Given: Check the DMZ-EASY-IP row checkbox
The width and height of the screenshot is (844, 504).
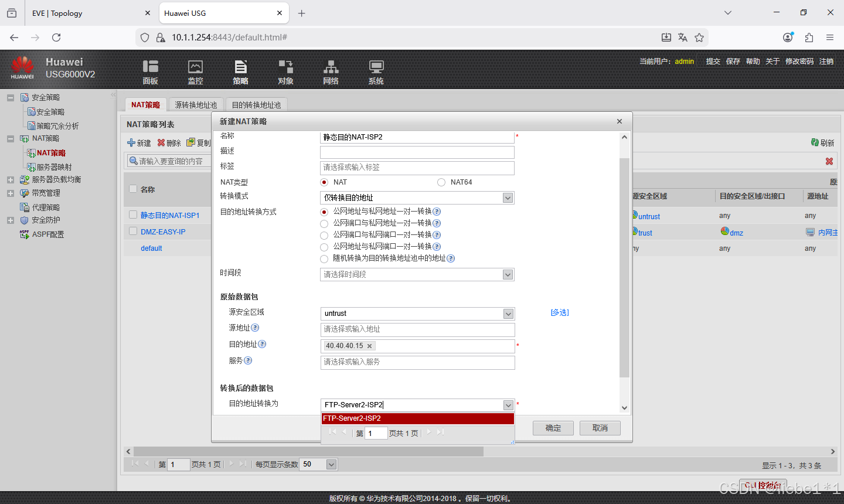Looking at the screenshot, I should click(133, 231).
